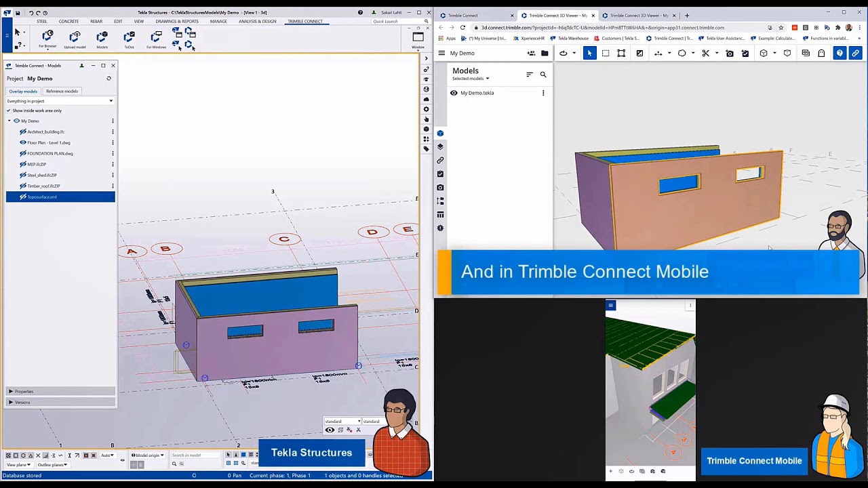Open the Auto snap dropdown

click(x=107, y=455)
